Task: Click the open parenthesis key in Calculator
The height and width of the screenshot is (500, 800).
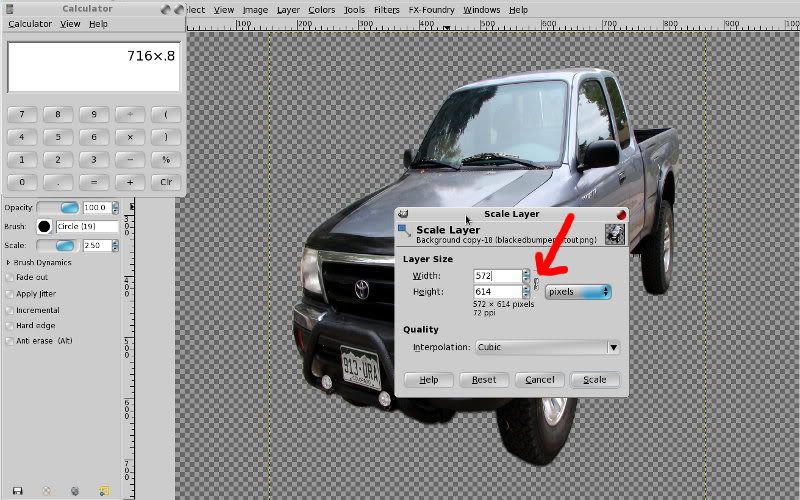Action: 166,115
